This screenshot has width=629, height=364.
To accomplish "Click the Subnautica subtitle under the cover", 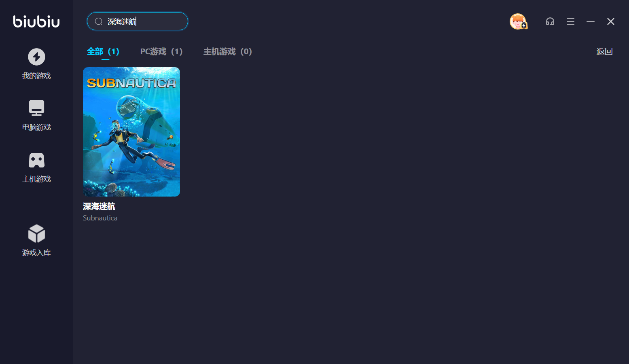I will tap(100, 218).
